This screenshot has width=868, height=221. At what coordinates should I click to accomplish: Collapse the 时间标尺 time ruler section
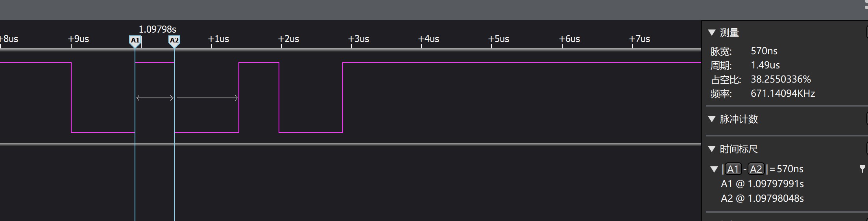click(711, 149)
